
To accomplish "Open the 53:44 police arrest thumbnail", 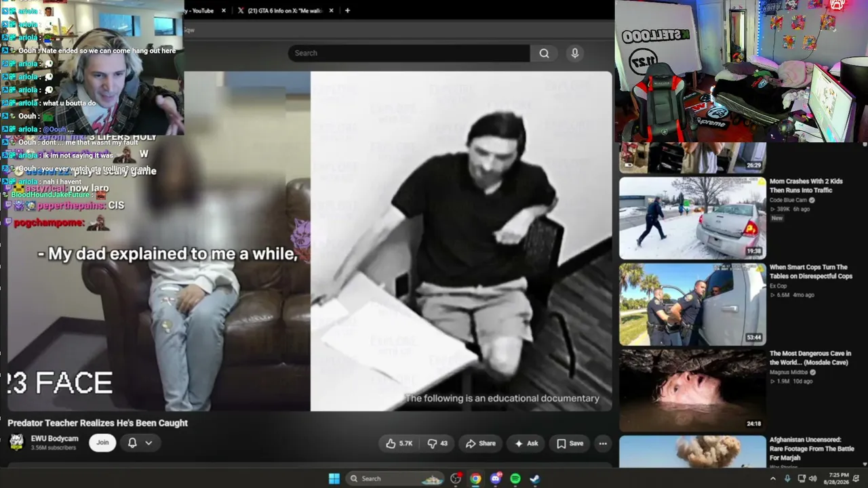I will [692, 304].
